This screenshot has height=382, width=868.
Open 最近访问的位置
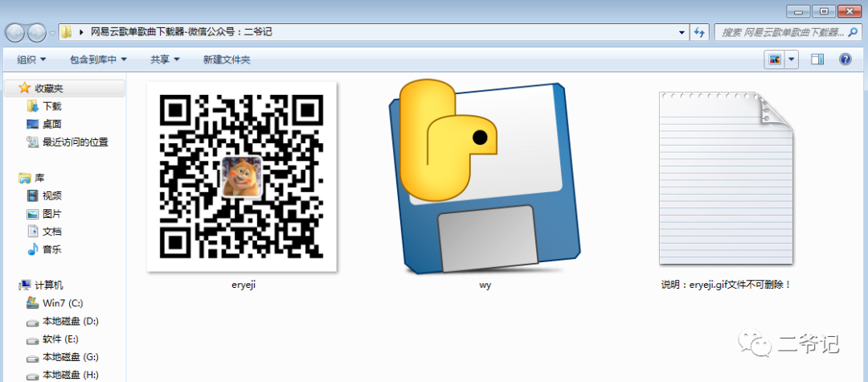76,142
